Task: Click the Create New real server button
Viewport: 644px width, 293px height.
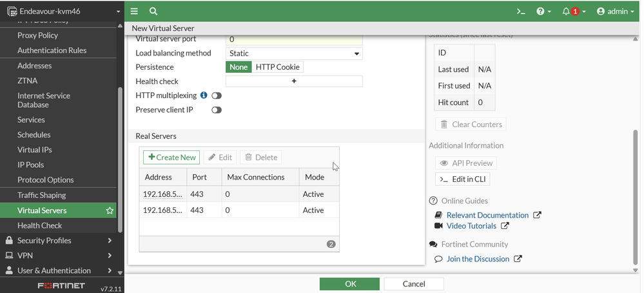Action: 171,157
